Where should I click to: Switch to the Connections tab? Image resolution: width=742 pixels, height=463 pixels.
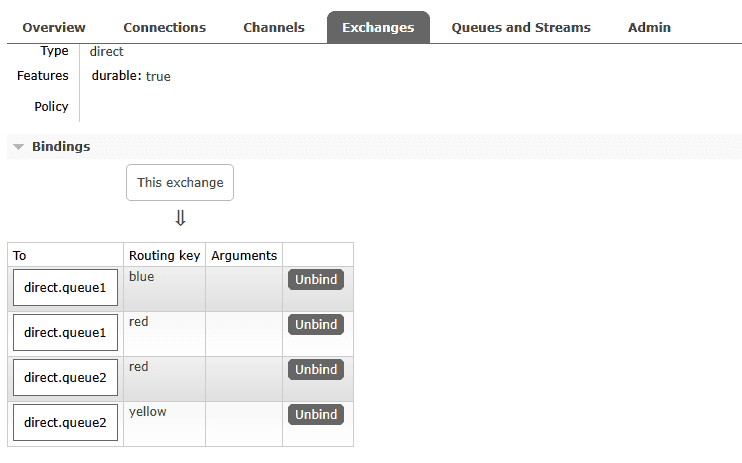(x=164, y=27)
